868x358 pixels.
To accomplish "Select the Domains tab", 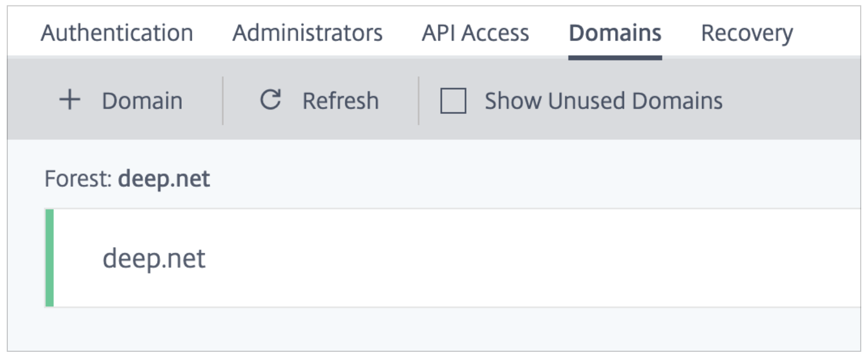I will (x=615, y=33).
